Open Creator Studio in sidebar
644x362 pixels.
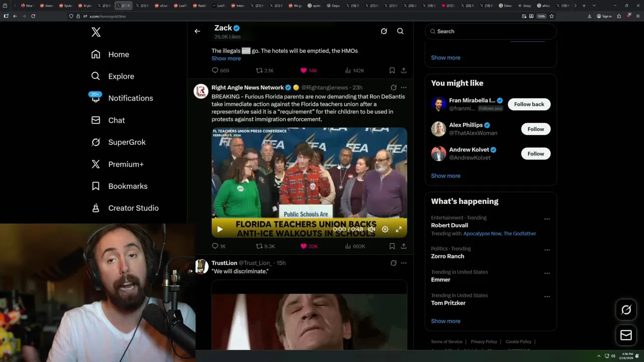pyautogui.click(x=125, y=208)
